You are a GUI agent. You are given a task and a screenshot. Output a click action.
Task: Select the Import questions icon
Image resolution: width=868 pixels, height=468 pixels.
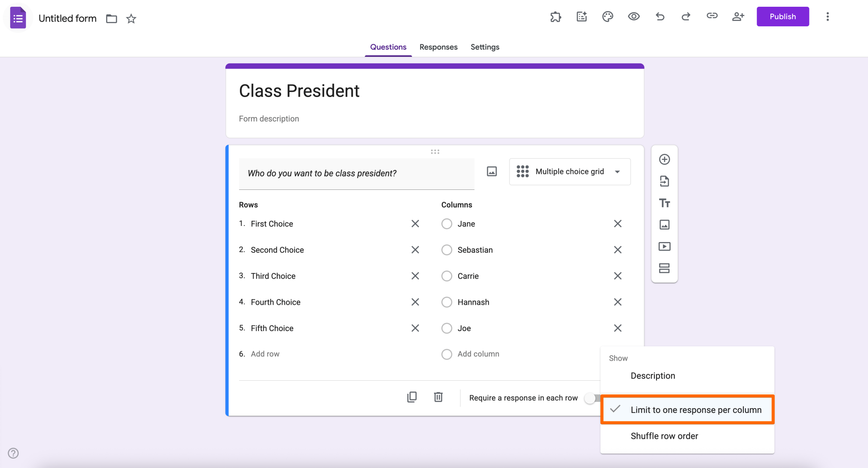coord(664,181)
